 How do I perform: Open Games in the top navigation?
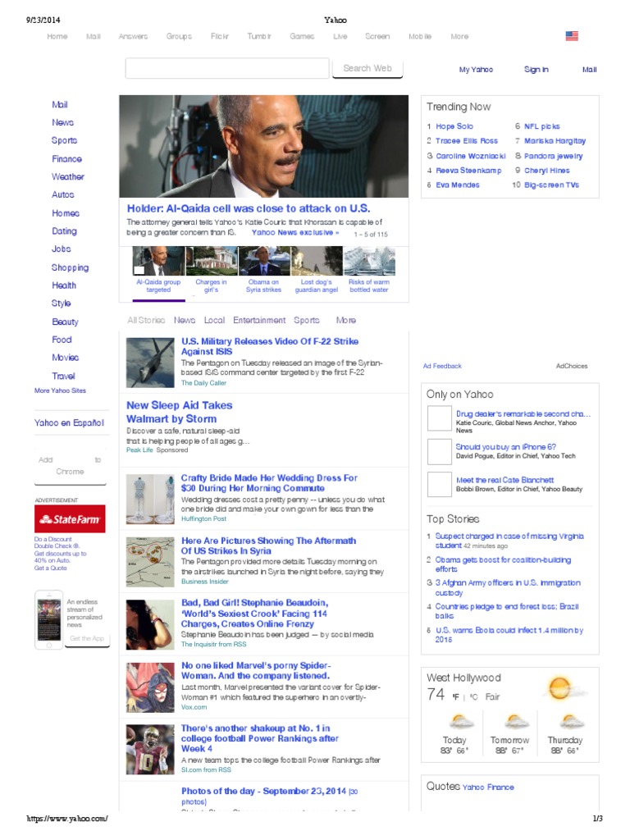[x=302, y=36]
